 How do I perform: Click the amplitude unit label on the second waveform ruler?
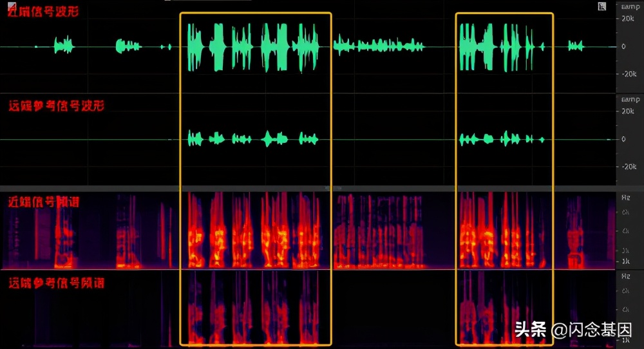coord(630,99)
